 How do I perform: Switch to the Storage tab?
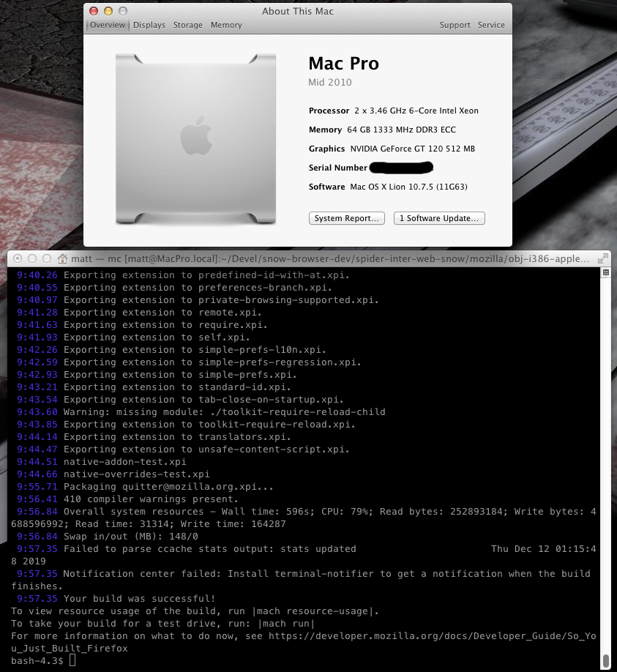187,25
